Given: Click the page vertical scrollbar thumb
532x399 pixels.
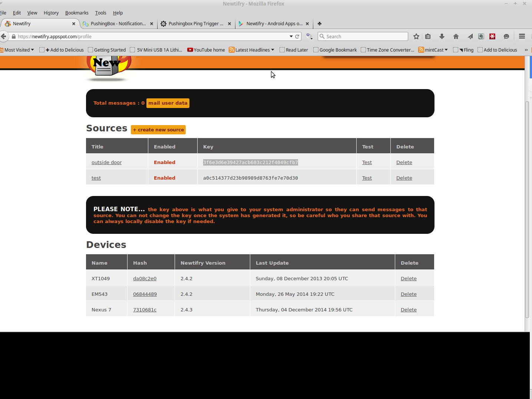Looking at the screenshot, I should coord(527,210).
